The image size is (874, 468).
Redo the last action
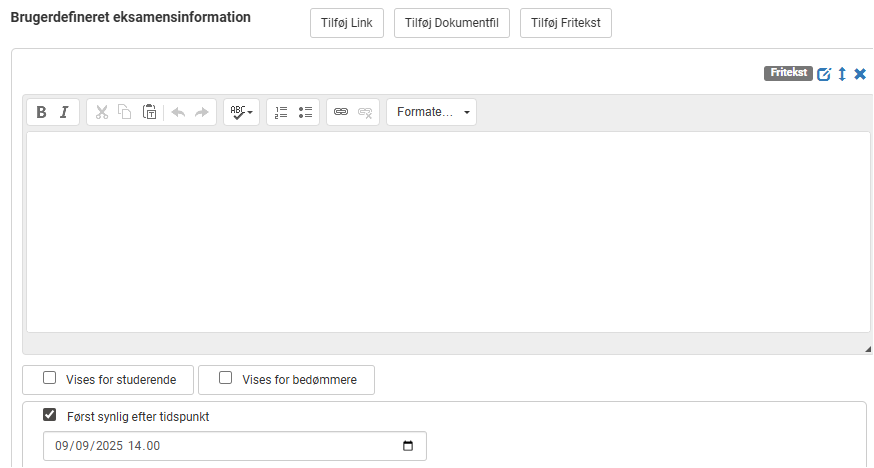[202, 112]
